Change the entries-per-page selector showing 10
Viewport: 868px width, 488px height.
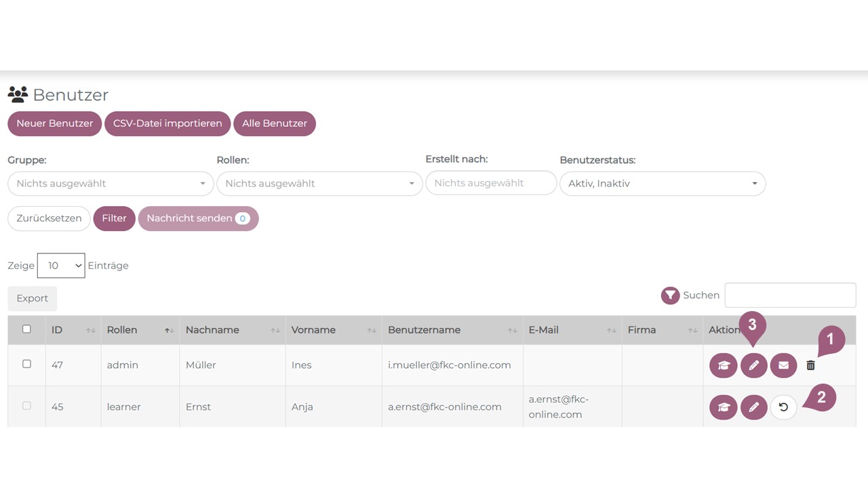61,266
